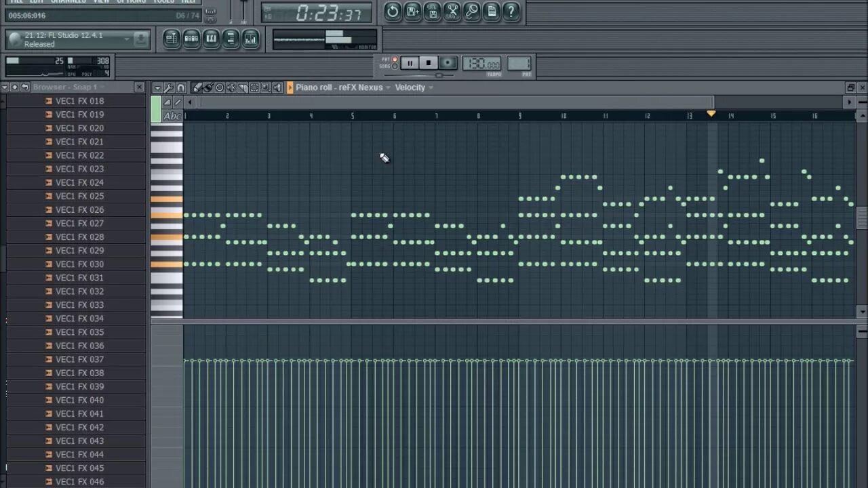This screenshot has height=488, width=868.
Task: Click the back-arrow icon in browser header
Action: click(x=25, y=87)
